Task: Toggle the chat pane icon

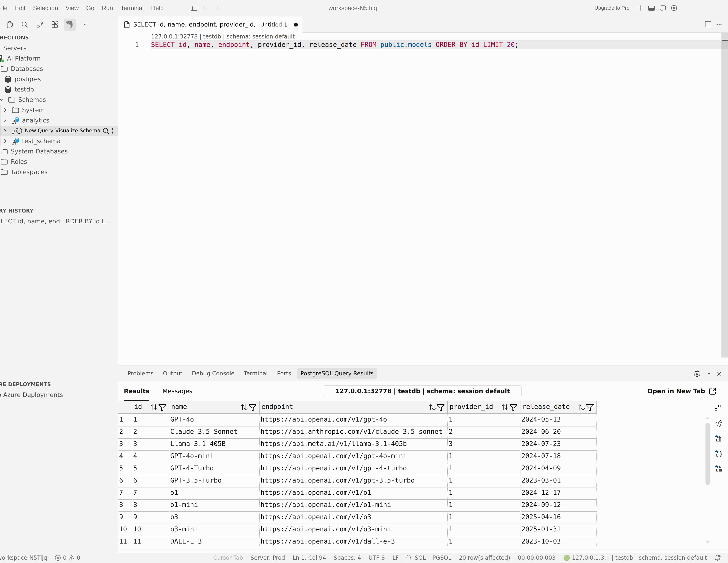Action: click(663, 8)
